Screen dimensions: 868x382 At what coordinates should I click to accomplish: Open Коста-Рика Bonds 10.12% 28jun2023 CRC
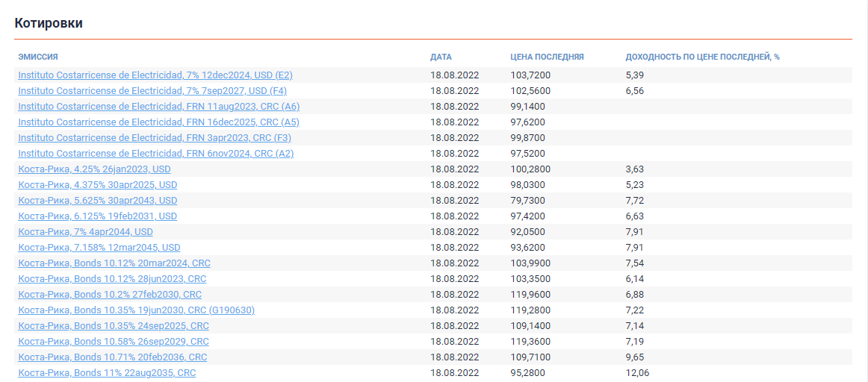point(112,279)
